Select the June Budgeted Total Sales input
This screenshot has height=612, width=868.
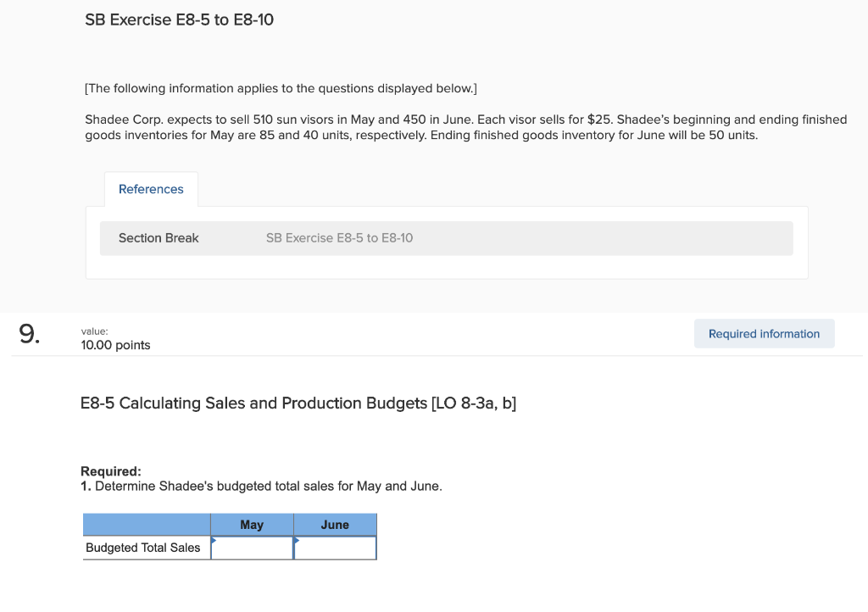(x=335, y=548)
